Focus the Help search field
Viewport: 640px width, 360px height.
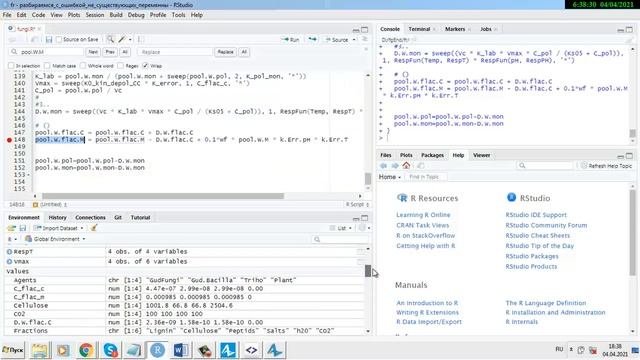click(x=545, y=165)
